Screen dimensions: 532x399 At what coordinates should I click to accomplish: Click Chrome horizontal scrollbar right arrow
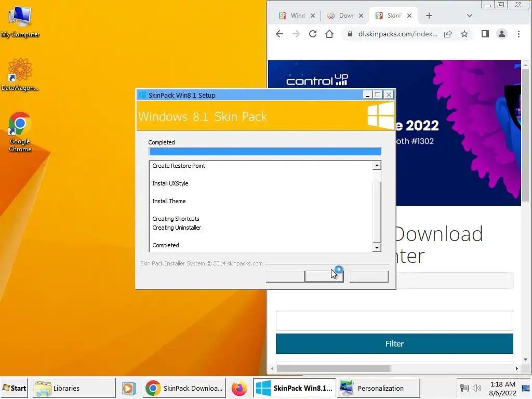point(517,368)
